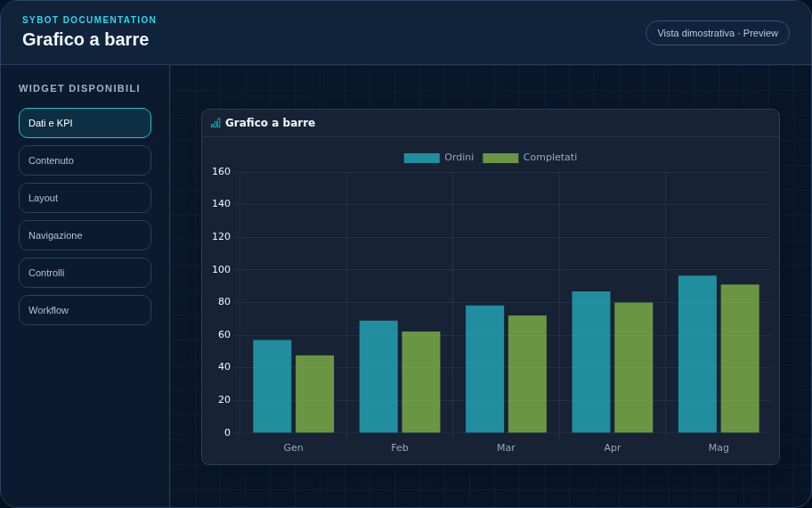Open the Workflow category
The width and height of the screenshot is (812, 508).
click(x=85, y=310)
